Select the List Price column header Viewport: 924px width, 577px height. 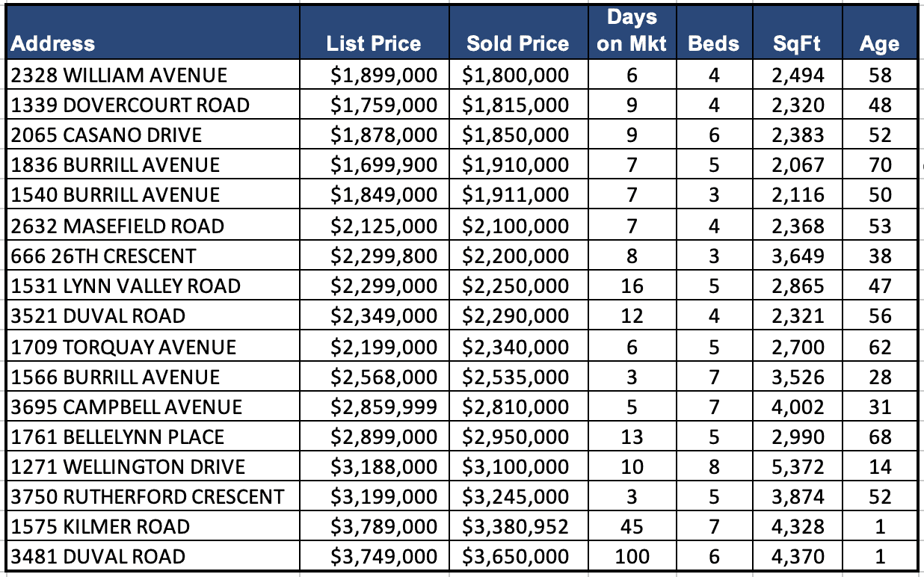tap(374, 43)
